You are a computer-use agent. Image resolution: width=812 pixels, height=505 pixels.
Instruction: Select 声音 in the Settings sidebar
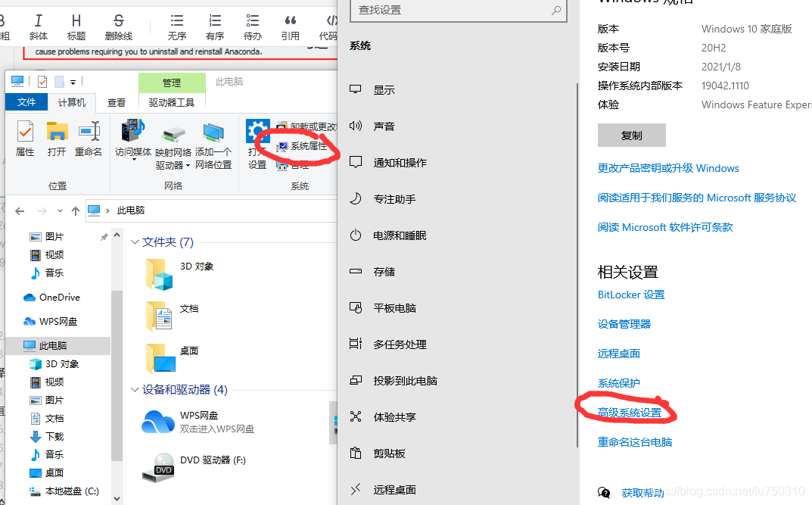(386, 126)
